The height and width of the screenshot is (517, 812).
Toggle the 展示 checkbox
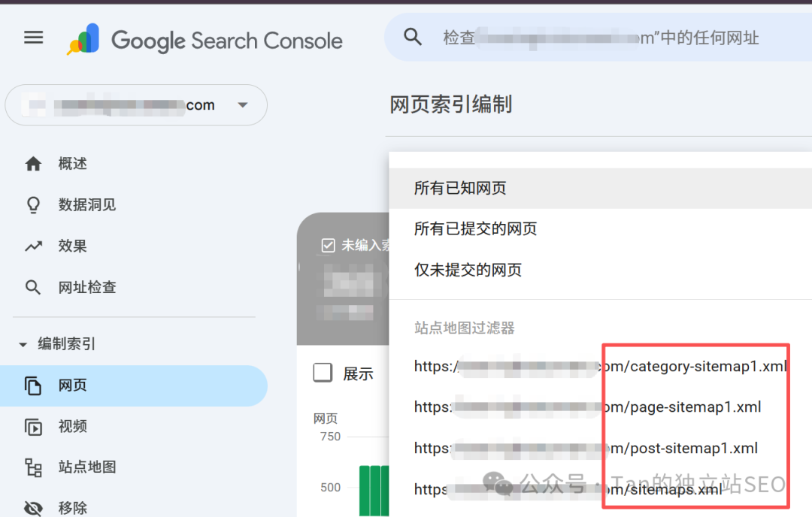coord(323,373)
